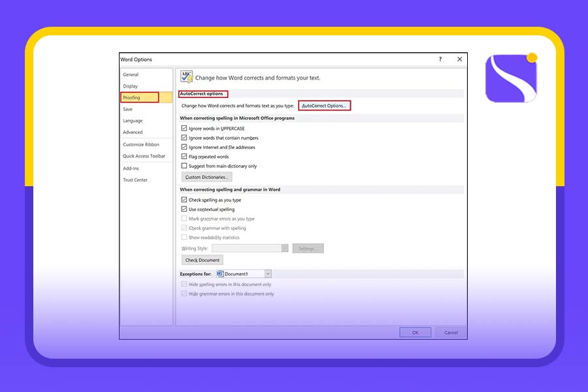This screenshot has width=588, height=392.
Task: Click the Custom Dictionaries button
Action: click(x=206, y=177)
